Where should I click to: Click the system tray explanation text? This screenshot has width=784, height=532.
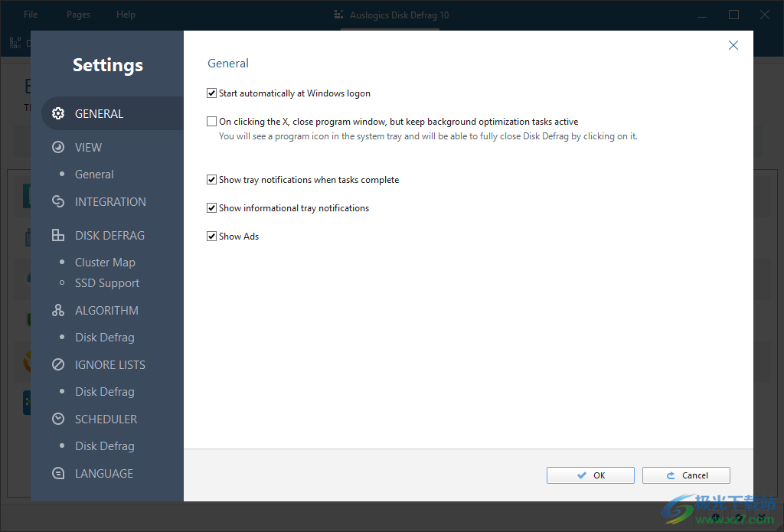click(x=428, y=136)
